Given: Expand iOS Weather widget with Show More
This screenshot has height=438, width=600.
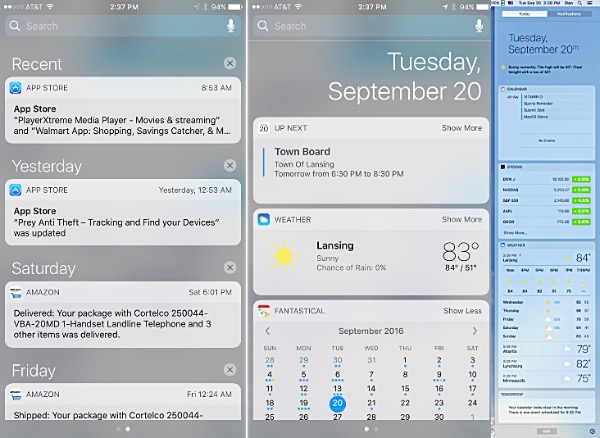Looking at the screenshot, I should (x=462, y=220).
